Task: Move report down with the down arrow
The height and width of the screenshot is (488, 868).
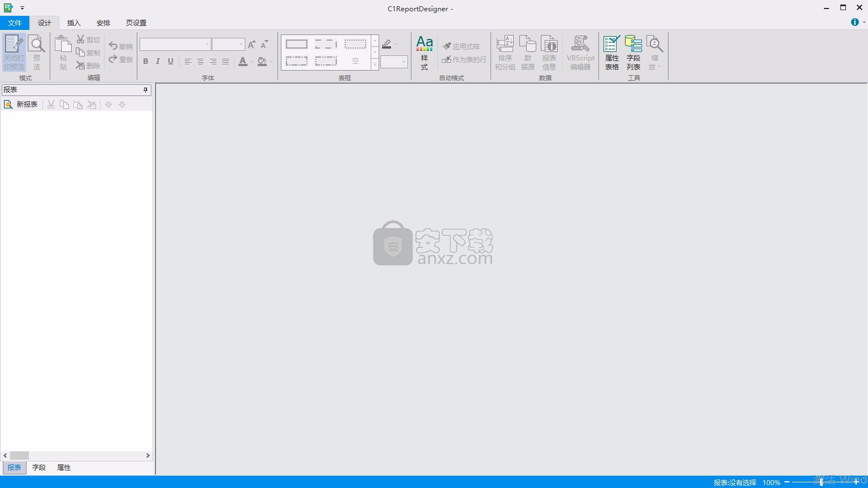Action: (122, 104)
